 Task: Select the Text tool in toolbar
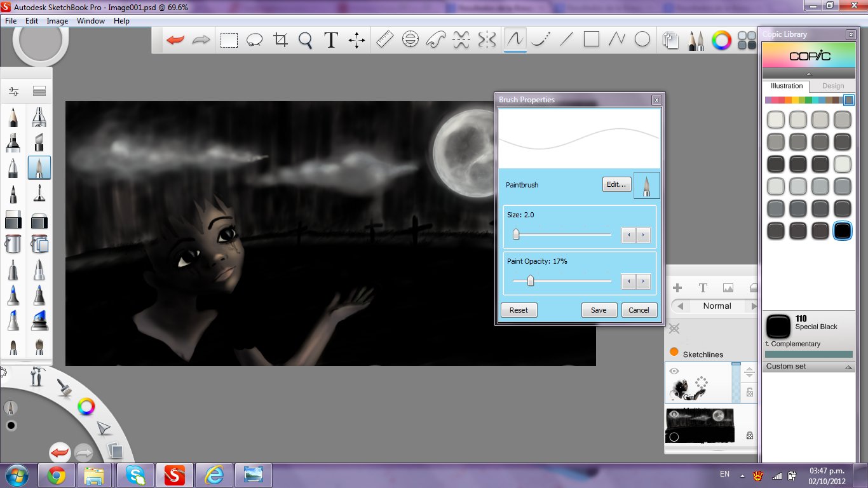(x=331, y=40)
